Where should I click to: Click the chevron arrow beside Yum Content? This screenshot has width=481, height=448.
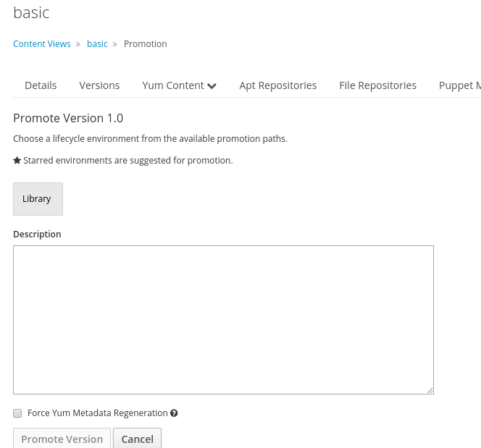point(212,86)
